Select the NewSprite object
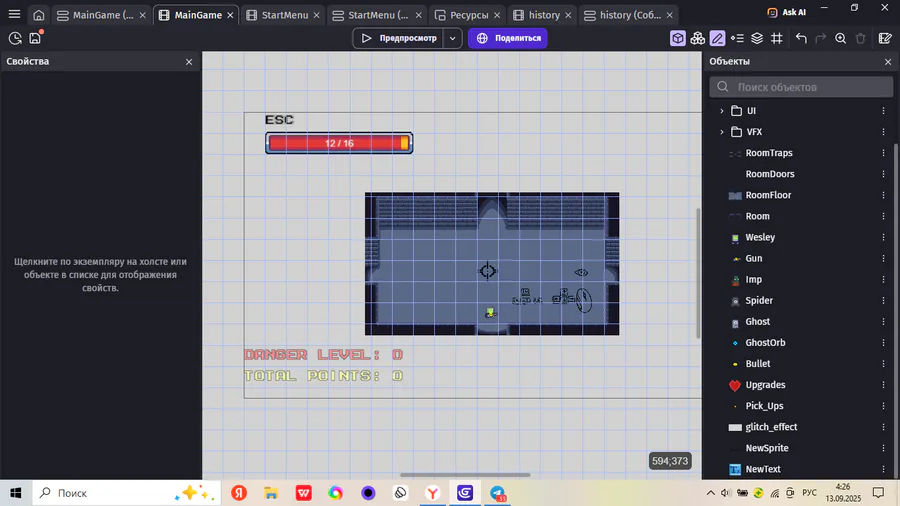 767,448
